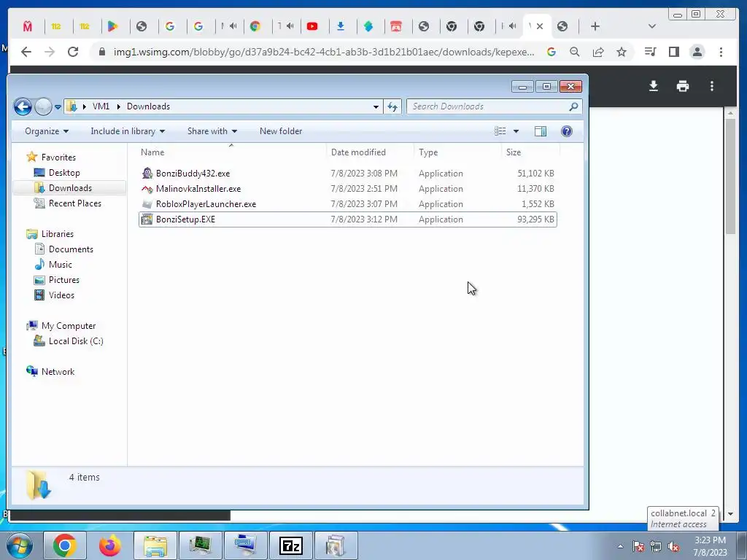The height and width of the screenshot is (560, 747).
Task: Open the PDF viewer more options menu
Action: 712,86
